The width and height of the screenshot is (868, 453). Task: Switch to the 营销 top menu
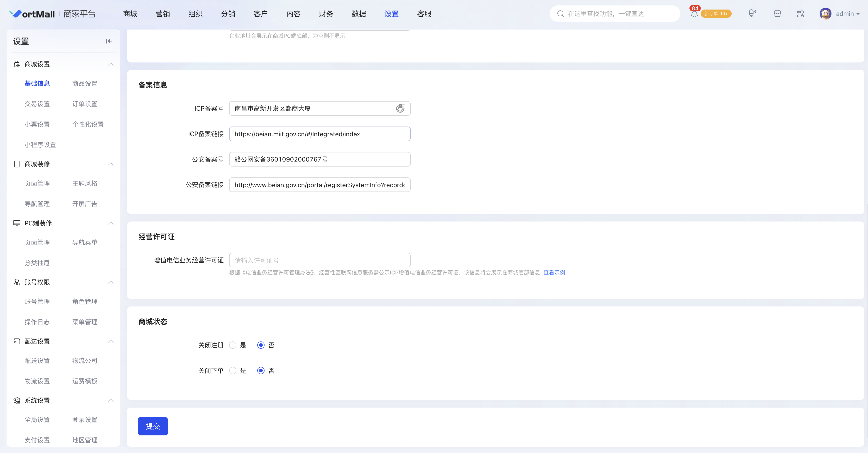pos(163,14)
